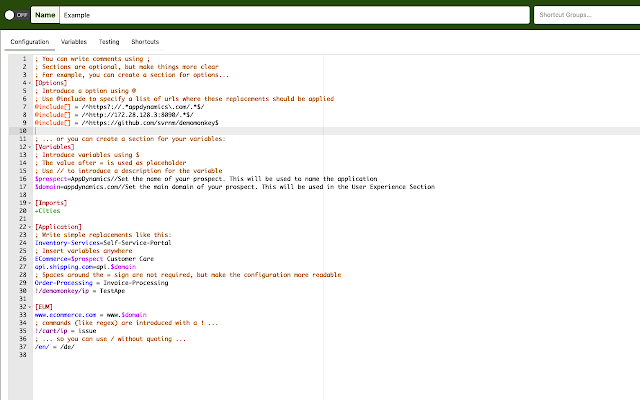Viewport: 640px width, 400px height.
Task: Click the Order-Processing = Invoice-Processing line
Action: 102,282
